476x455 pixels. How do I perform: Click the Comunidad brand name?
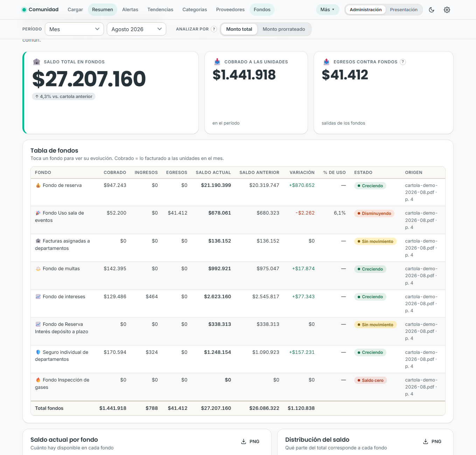tap(43, 10)
